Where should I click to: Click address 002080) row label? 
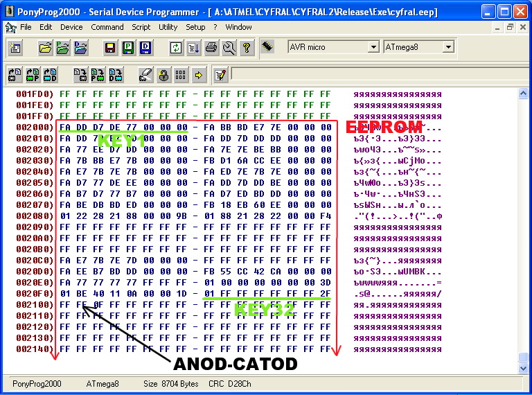pyautogui.click(x=35, y=216)
